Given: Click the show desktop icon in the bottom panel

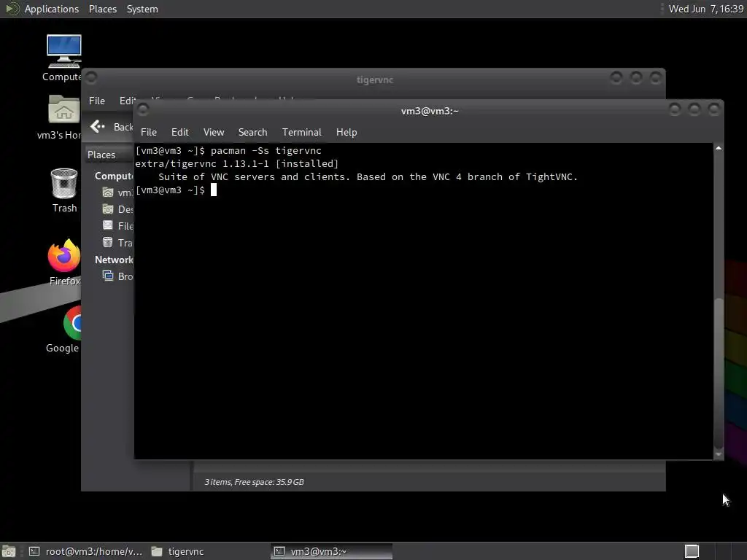Looking at the screenshot, I should pyautogui.click(x=9, y=551).
